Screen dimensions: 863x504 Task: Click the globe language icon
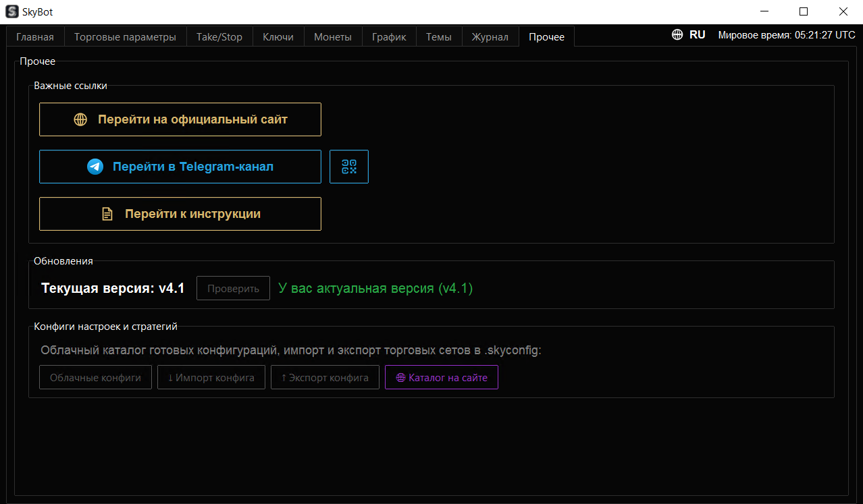coord(677,35)
